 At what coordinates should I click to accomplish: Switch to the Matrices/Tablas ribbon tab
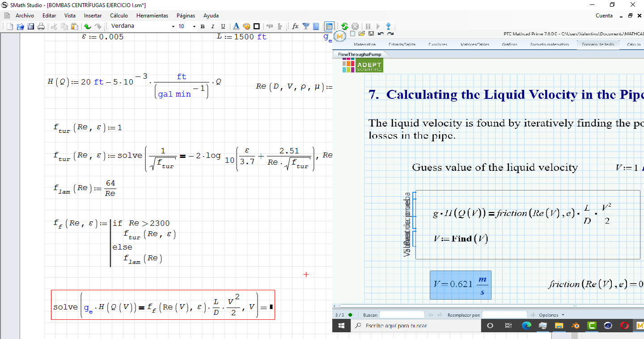pyautogui.click(x=475, y=44)
